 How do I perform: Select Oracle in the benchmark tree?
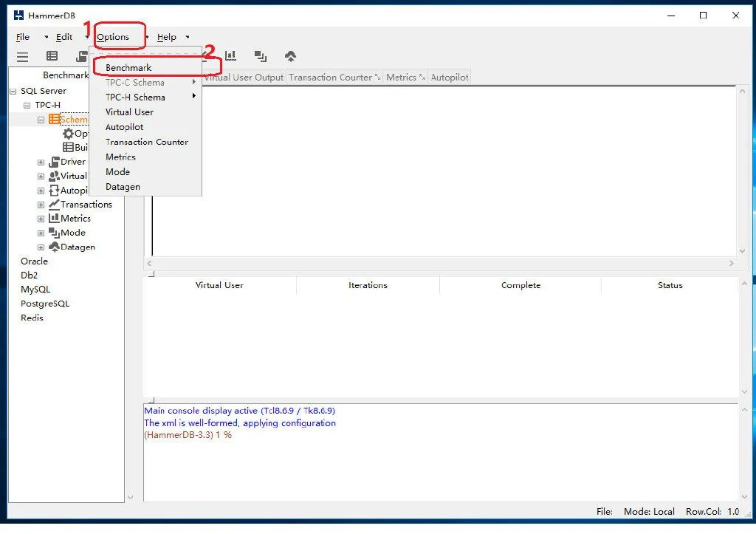pos(34,261)
